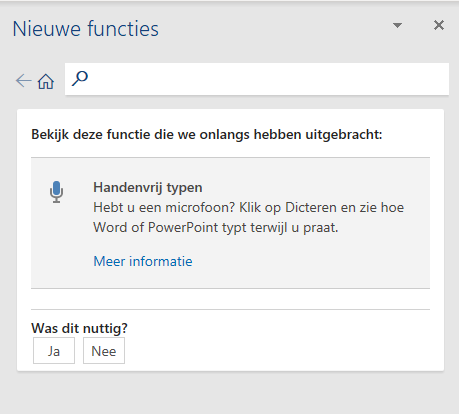This screenshot has height=414, width=459.
Task: Open the Meer informatie link
Action: [x=143, y=261]
